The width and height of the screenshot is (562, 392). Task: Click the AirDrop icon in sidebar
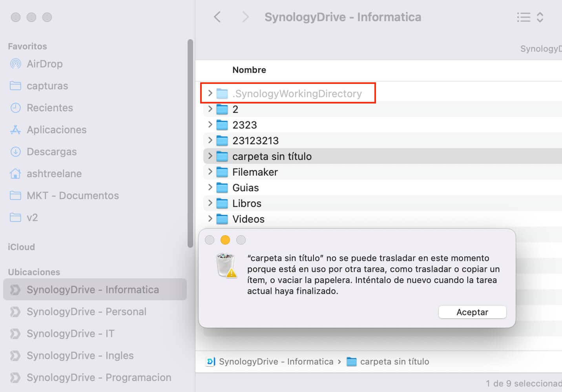(x=15, y=64)
